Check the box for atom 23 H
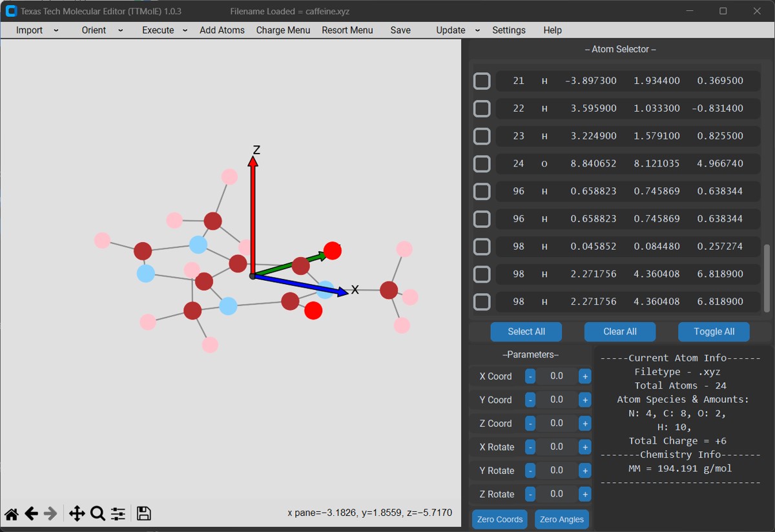 [482, 136]
